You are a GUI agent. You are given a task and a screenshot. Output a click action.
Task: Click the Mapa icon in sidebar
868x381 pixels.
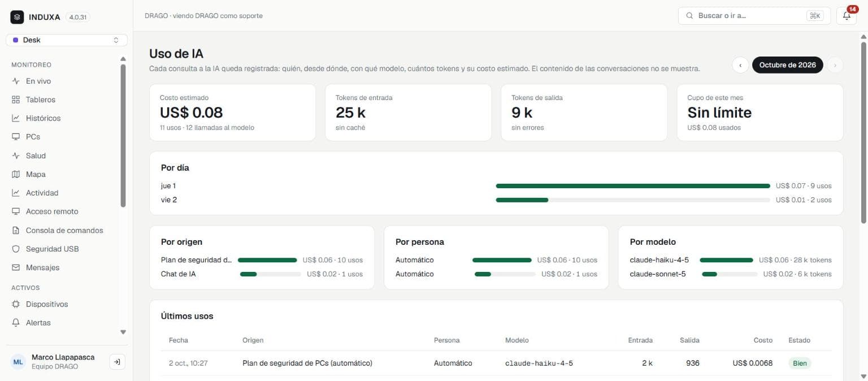point(16,175)
